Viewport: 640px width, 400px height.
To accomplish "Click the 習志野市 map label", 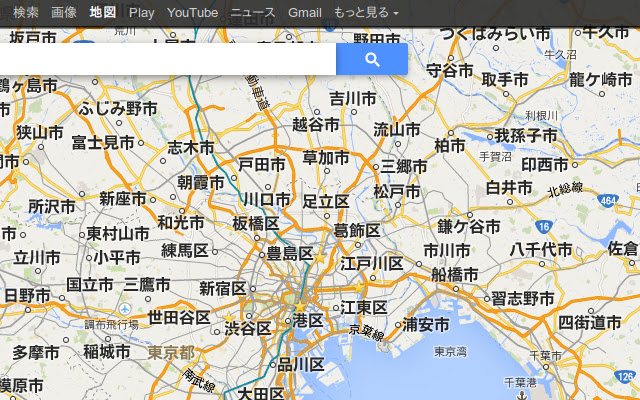I will pyautogui.click(x=523, y=299).
